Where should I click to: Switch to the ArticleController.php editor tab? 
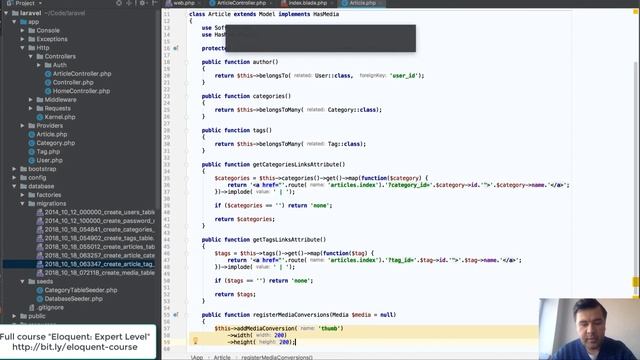(241, 3)
